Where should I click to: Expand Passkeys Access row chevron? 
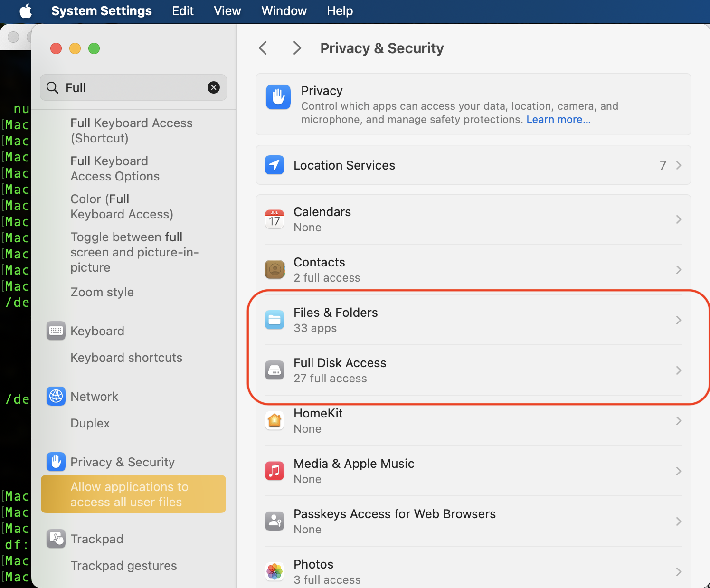tap(679, 522)
